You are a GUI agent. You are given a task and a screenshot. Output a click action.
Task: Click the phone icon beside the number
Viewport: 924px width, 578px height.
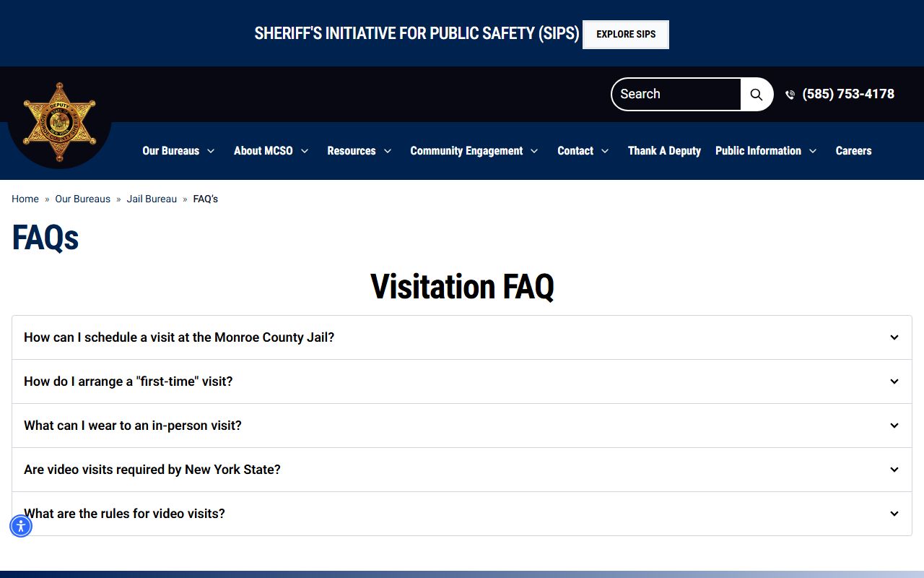point(790,95)
